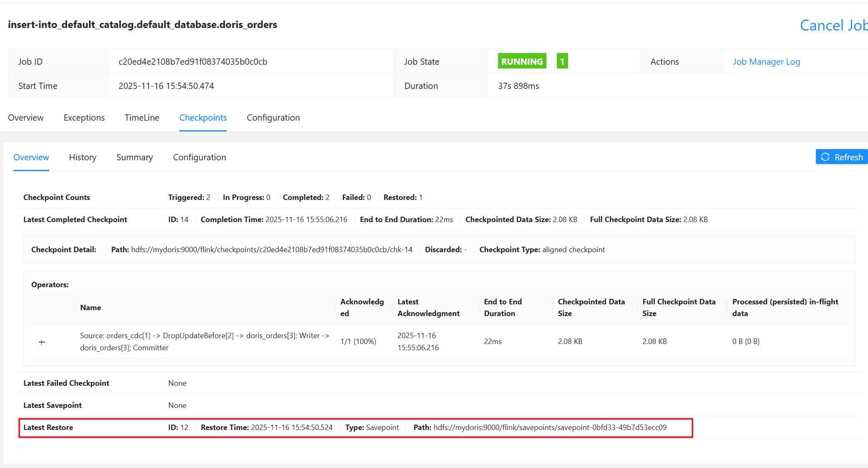Screen dimensions: 868x468
Task: Select the Checkpoints tab
Action: click(x=203, y=118)
